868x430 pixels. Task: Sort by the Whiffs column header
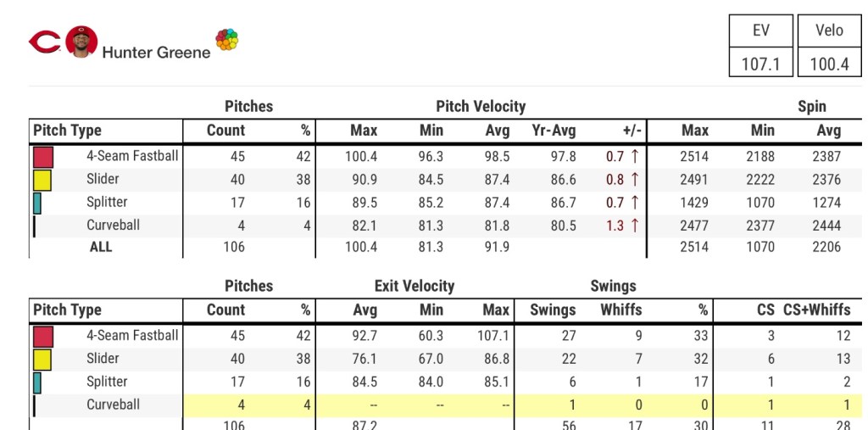tap(621, 310)
